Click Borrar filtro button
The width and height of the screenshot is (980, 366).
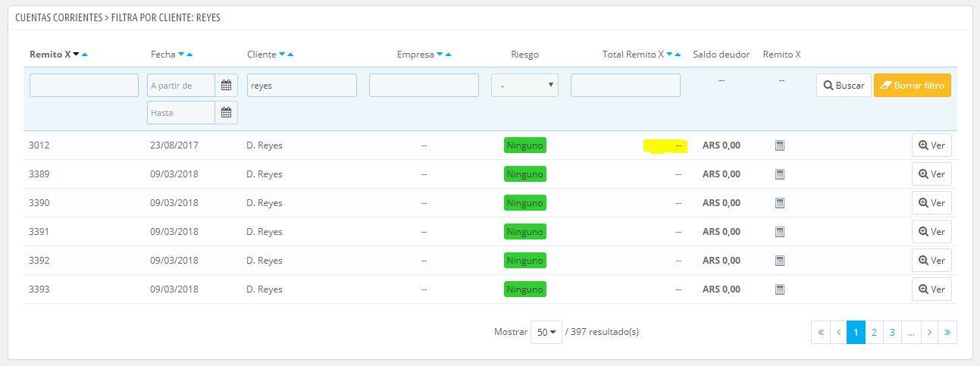point(913,86)
